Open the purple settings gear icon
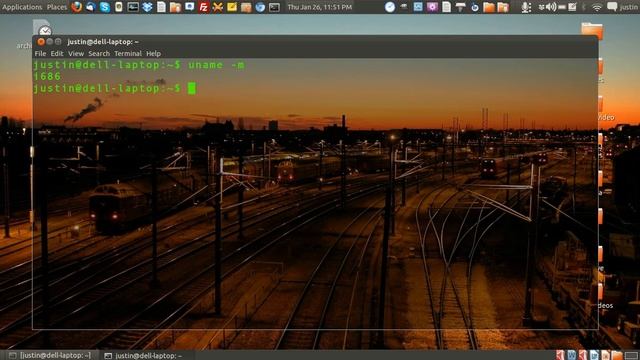Screen dimensions: 640x360 tap(432, 7)
